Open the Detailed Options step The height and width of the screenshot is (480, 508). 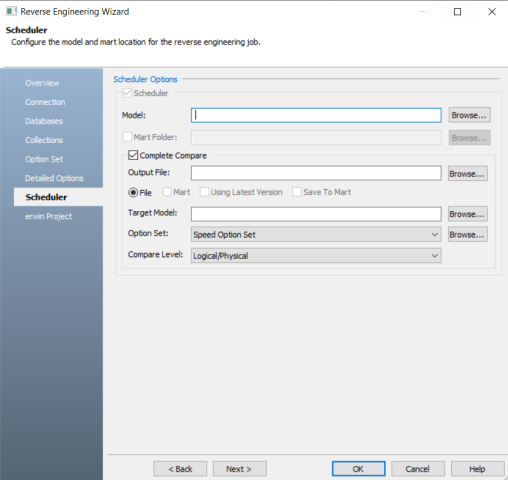coord(54,178)
